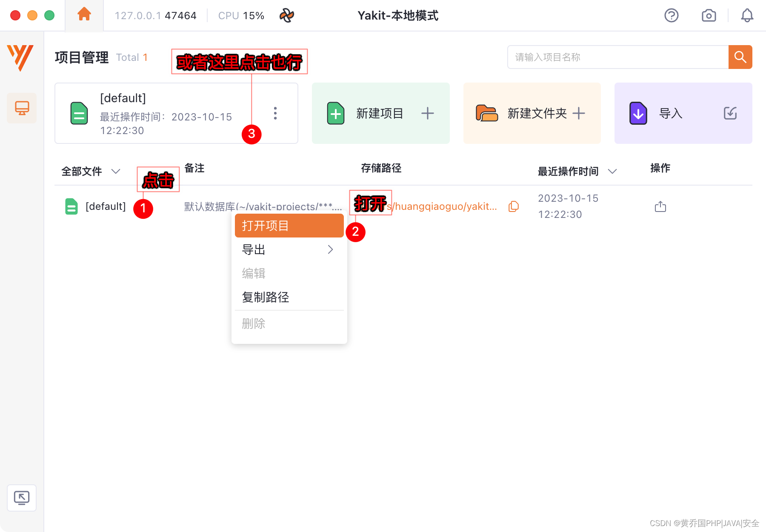
Task: Choose 导出 in context menu
Action: tap(289, 249)
